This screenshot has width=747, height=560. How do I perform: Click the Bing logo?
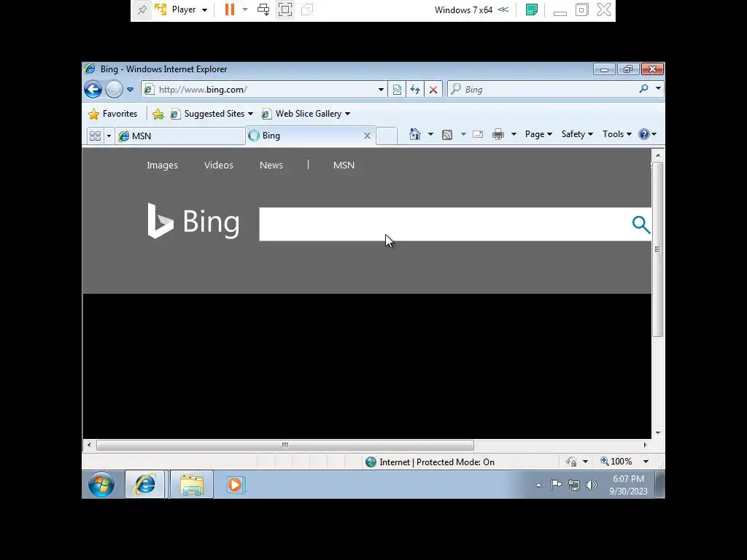click(x=193, y=221)
